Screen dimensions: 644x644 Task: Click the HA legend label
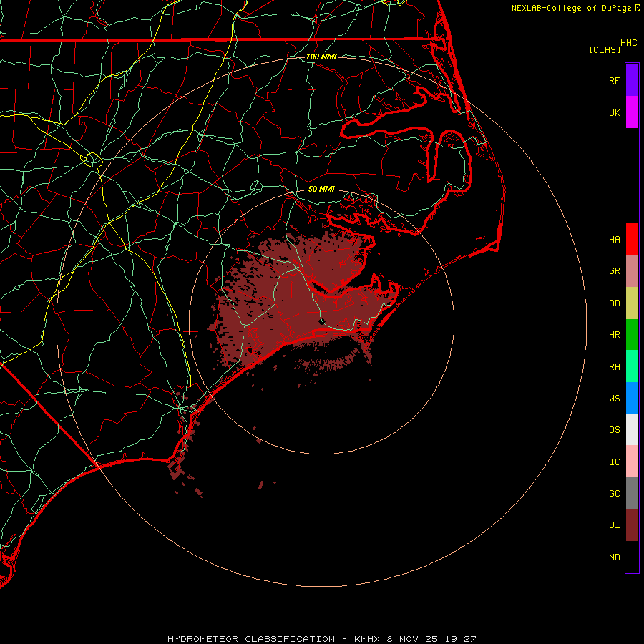pyautogui.click(x=615, y=240)
